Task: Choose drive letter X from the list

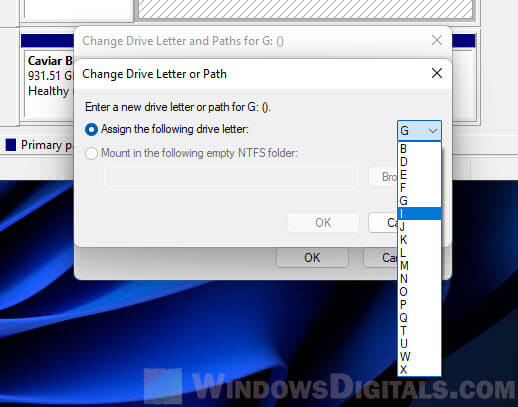Action: 419,369
